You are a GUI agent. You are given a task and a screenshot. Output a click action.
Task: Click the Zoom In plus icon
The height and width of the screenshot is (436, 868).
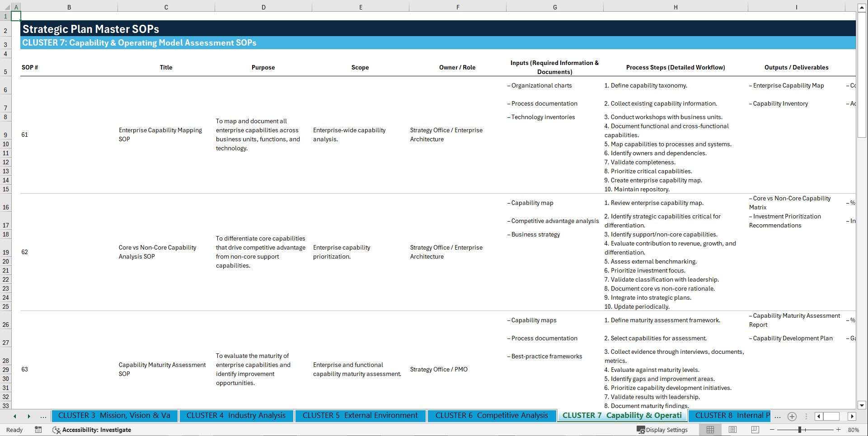point(838,430)
